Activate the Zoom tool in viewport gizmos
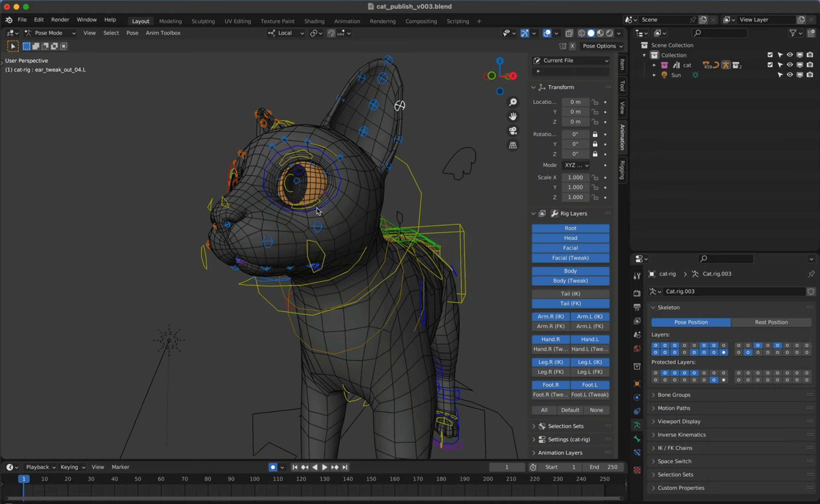This screenshot has width=820, height=504. point(513,102)
